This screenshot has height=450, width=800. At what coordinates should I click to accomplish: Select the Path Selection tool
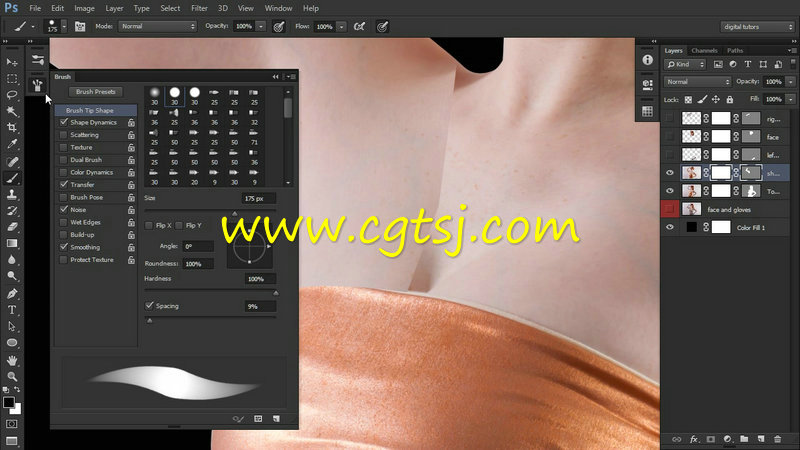[12, 326]
